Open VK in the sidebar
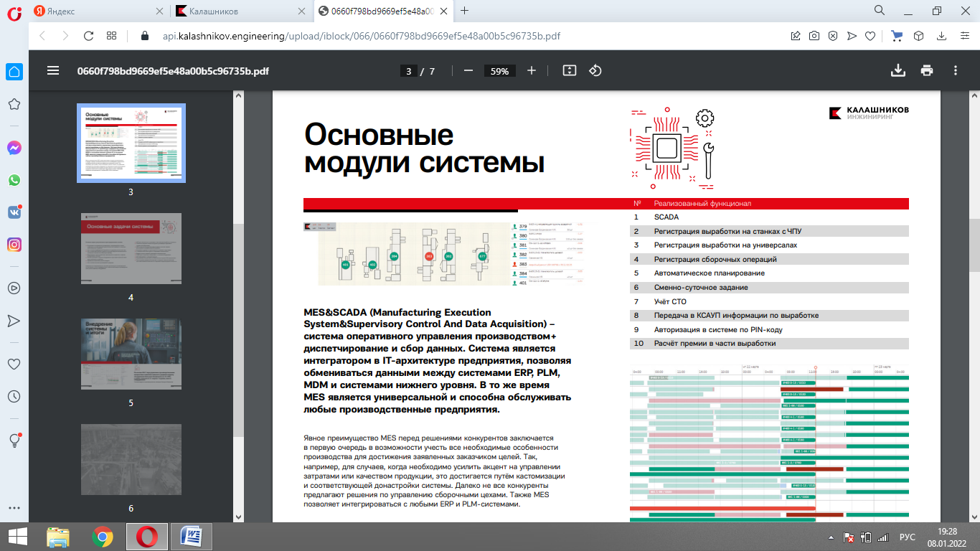The width and height of the screenshot is (980, 551). pos(14,212)
